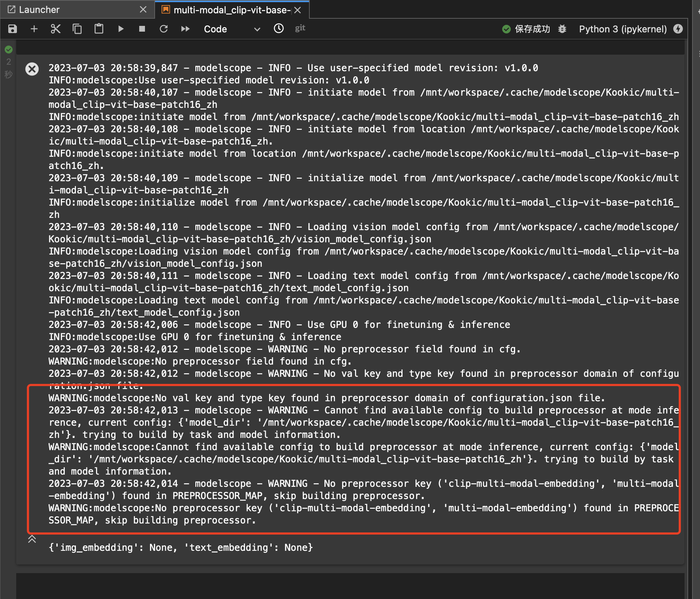This screenshot has height=599, width=700.
Task: Click the git toolbar button
Action: (x=300, y=28)
